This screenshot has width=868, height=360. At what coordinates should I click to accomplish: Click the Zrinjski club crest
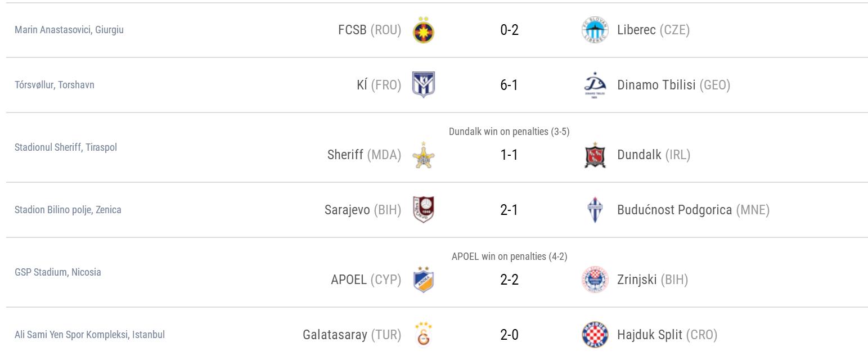click(595, 280)
